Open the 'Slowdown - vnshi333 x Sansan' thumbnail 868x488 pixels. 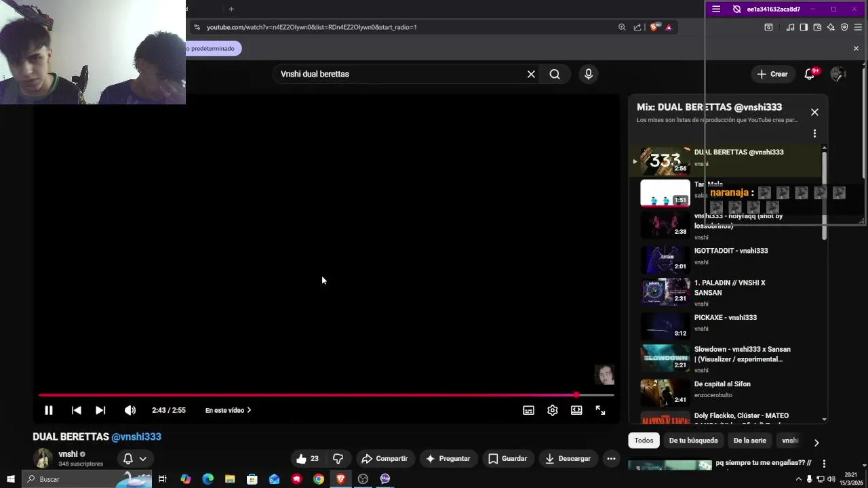(x=665, y=358)
